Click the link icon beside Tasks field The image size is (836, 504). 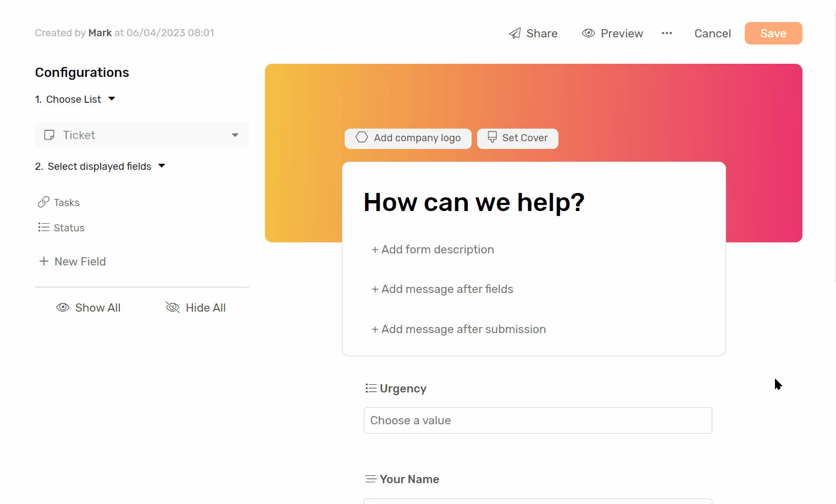(x=44, y=202)
